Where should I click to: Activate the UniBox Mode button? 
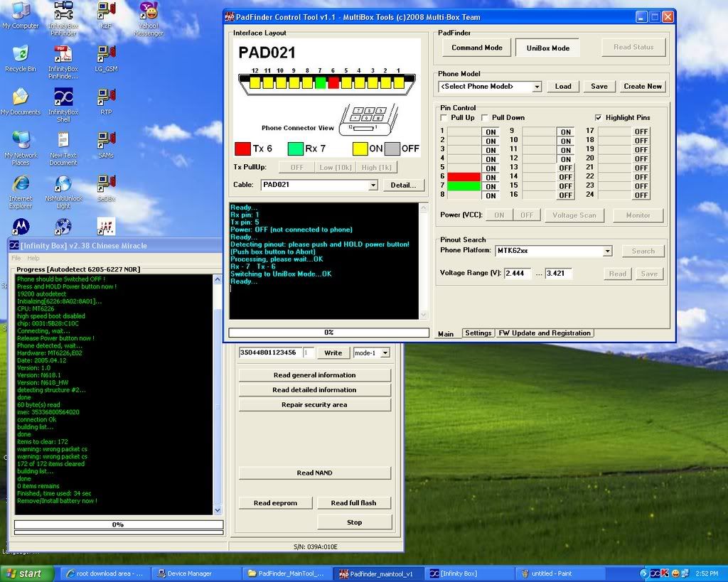point(548,48)
